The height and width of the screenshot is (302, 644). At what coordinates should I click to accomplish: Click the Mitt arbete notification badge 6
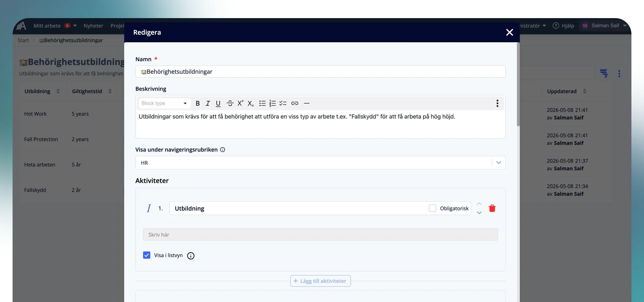(67, 26)
